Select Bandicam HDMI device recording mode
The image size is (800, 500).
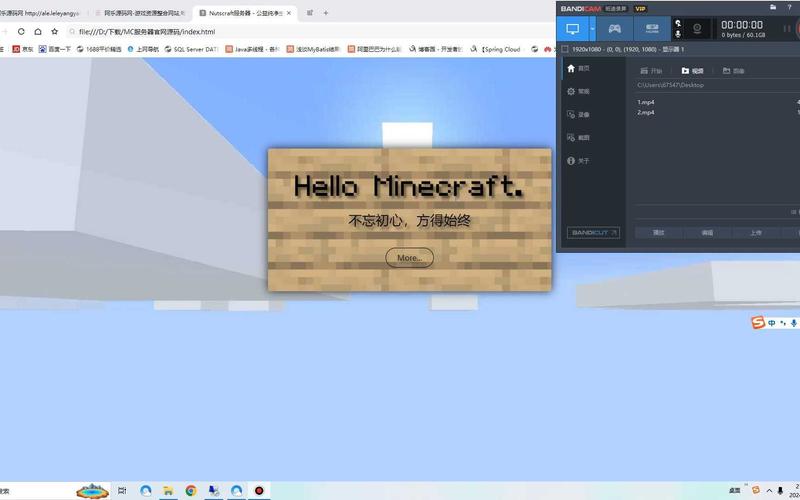[652, 29]
